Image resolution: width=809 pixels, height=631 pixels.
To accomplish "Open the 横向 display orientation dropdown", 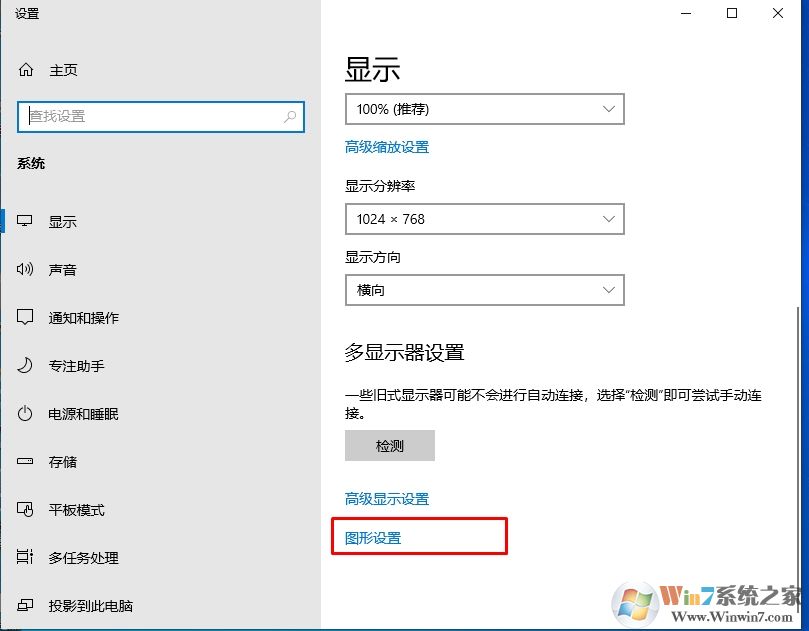I will click(x=484, y=290).
